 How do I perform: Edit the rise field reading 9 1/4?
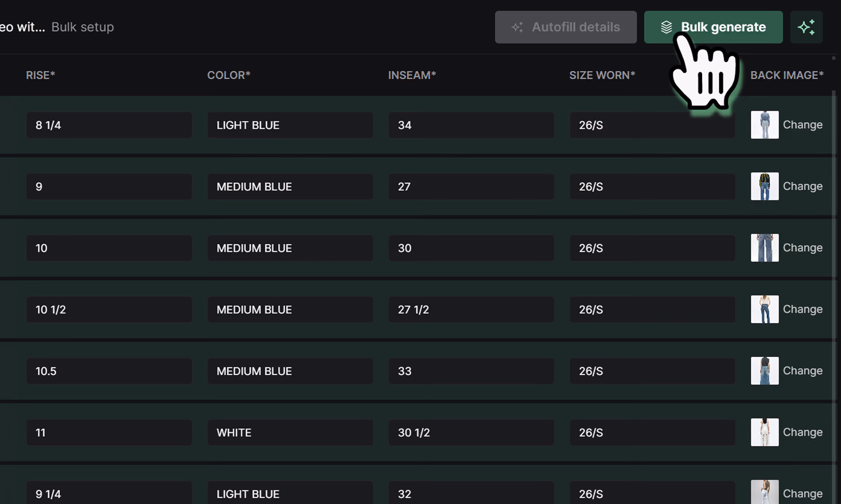[109, 493]
